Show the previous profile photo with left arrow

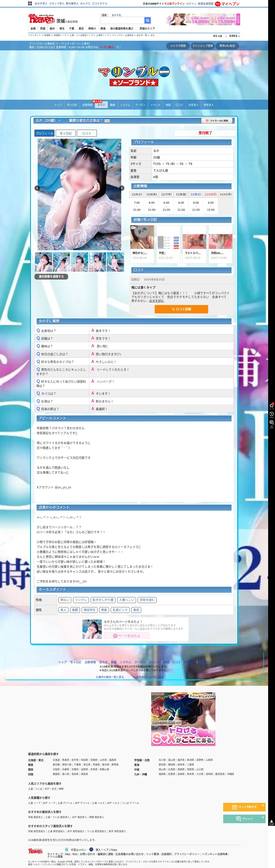pyautogui.click(x=37, y=188)
